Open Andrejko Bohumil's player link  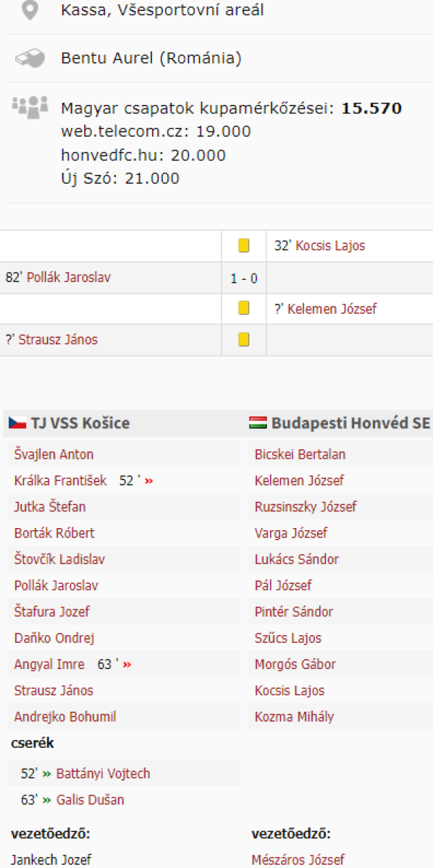click(x=65, y=717)
